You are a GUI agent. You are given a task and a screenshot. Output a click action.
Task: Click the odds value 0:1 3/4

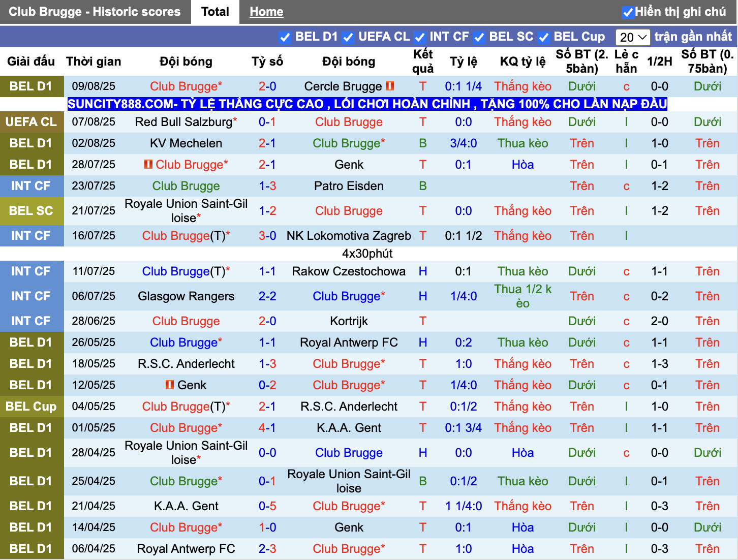[x=464, y=428]
